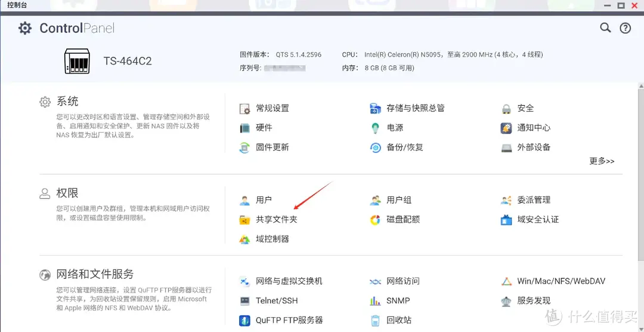Click the 存储与快照总管 text link
The image size is (644, 332).
pyautogui.click(x=416, y=109)
